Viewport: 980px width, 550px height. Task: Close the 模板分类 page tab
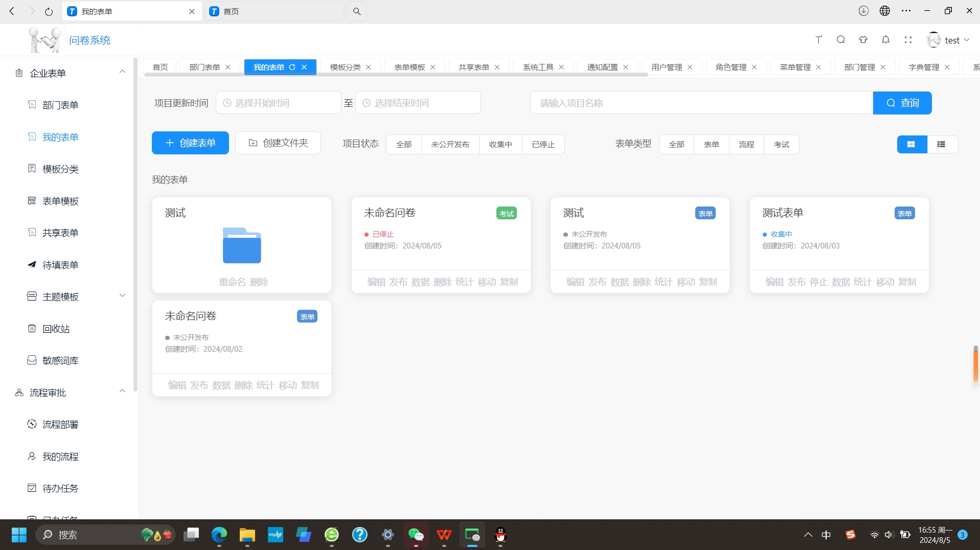click(369, 67)
